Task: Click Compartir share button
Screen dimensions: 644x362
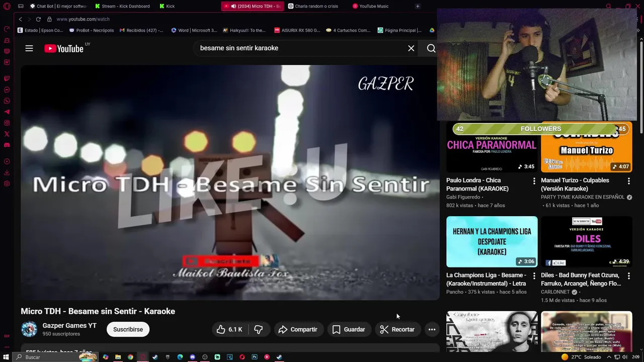Action: [x=298, y=329]
